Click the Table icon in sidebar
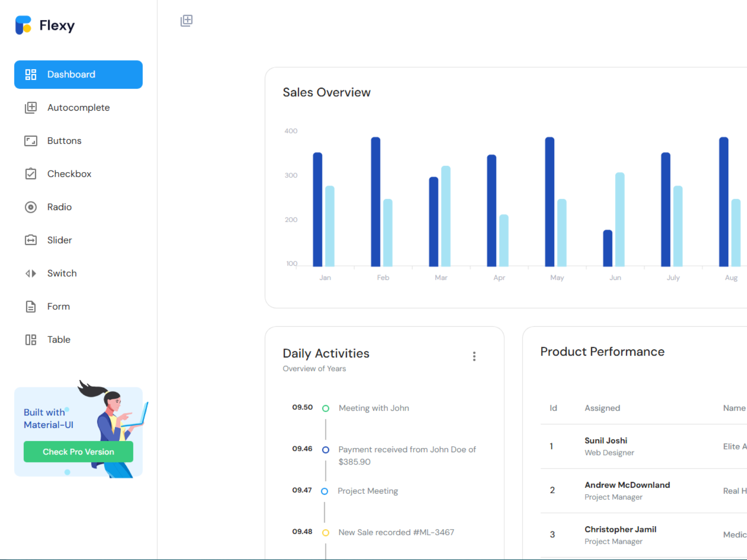Screen dimensions: 747x560 (31, 340)
